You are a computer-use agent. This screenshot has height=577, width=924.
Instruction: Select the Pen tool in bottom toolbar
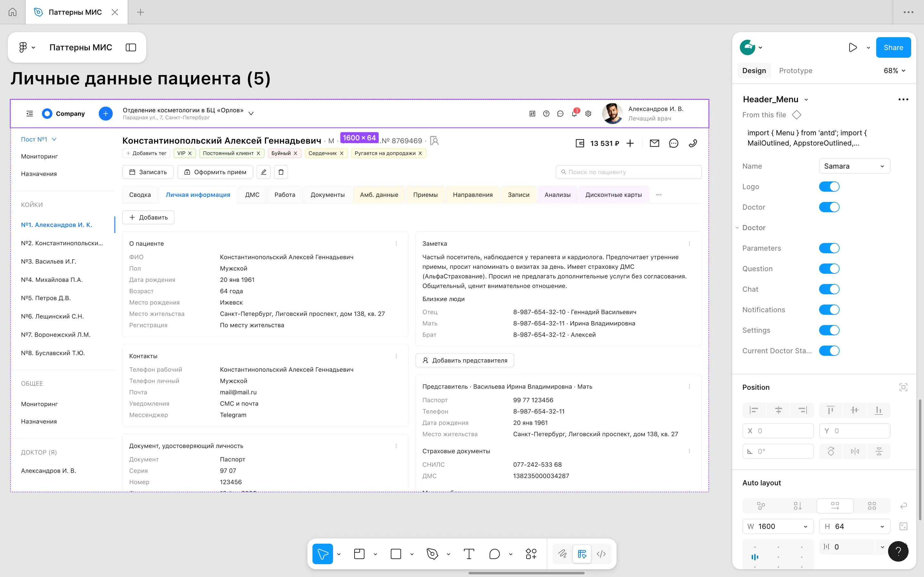pyautogui.click(x=432, y=554)
